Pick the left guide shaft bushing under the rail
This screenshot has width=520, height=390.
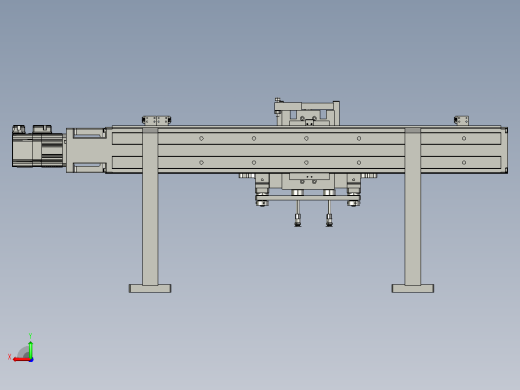[x=262, y=184]
